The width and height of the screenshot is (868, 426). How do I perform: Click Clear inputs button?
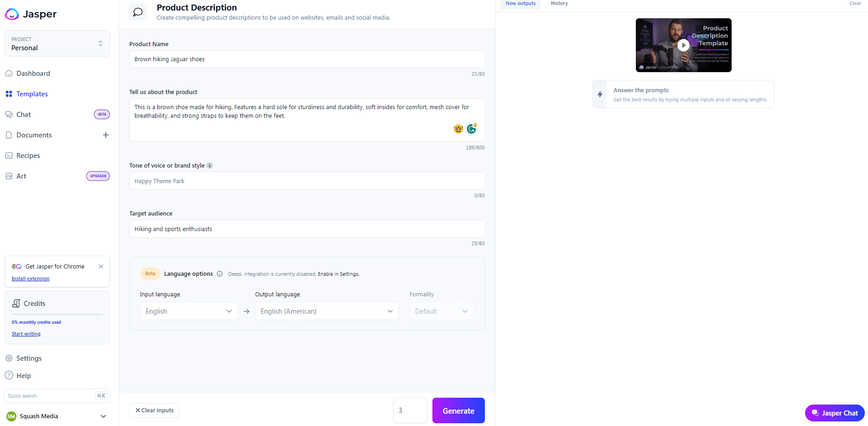pyautogui.click(x=154, y=410)
